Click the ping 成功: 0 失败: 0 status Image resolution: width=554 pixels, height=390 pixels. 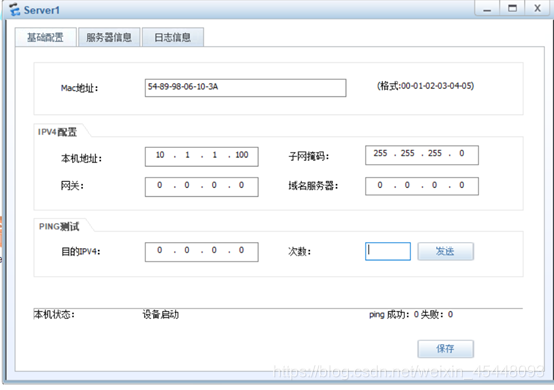pyautogui.click(x=411, y=314)
